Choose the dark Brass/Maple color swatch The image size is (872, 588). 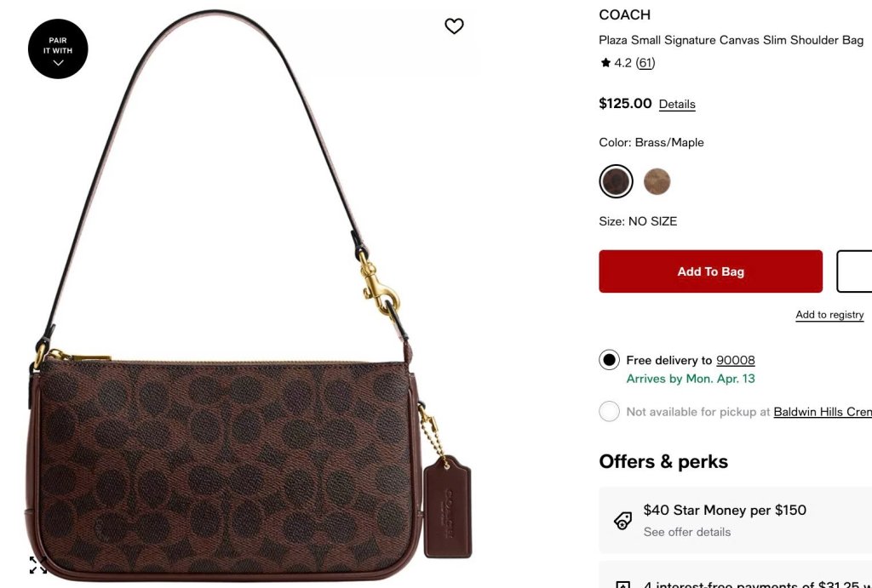(x=616, y=181)
